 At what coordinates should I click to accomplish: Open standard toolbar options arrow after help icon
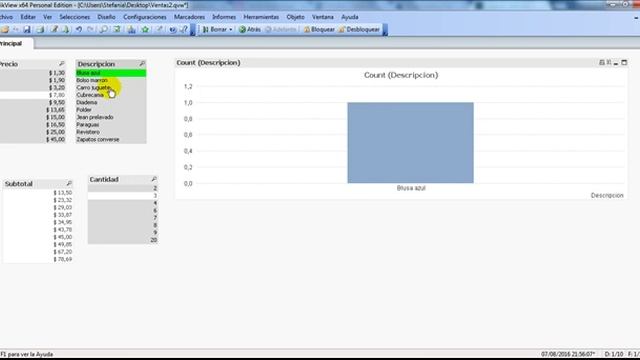pos(193,30)
